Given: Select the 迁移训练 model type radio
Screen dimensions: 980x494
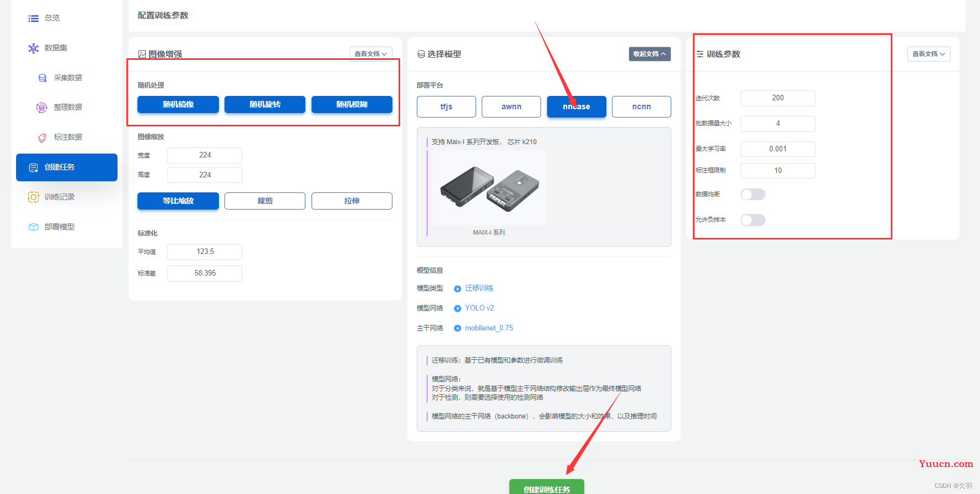Looking at the screenshot, I should 457,288.
